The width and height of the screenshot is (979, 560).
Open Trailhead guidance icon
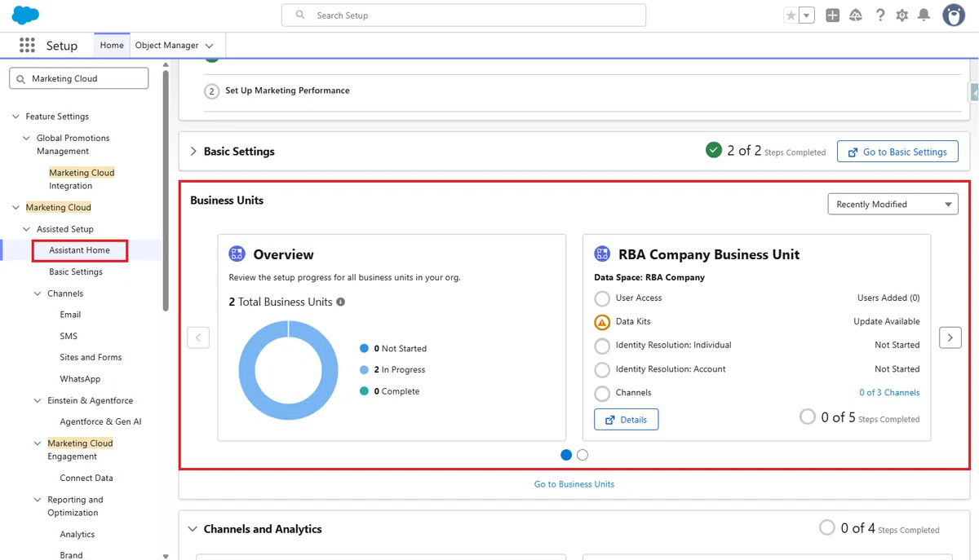coord(856,15)
